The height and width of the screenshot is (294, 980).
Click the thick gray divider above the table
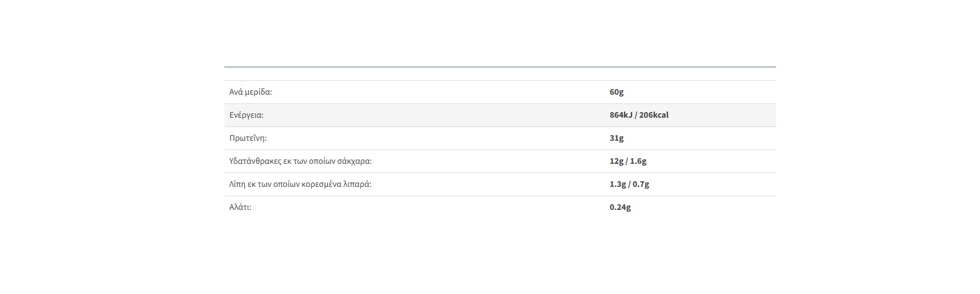pos(500,67)
